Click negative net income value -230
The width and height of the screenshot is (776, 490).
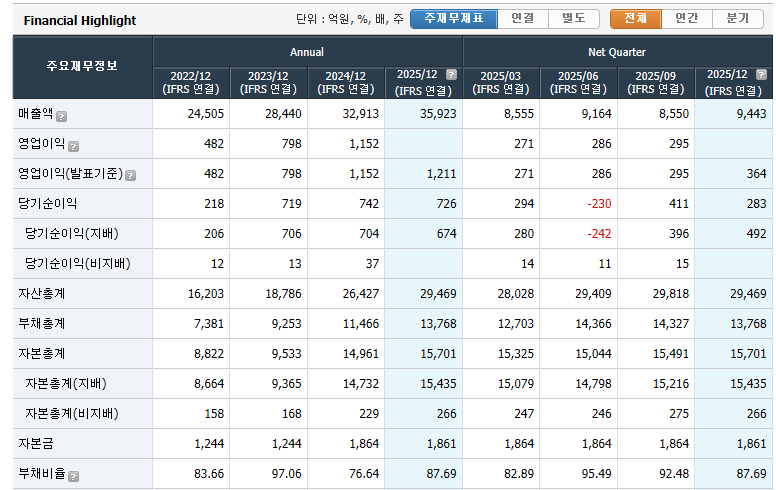coord(599,203)
